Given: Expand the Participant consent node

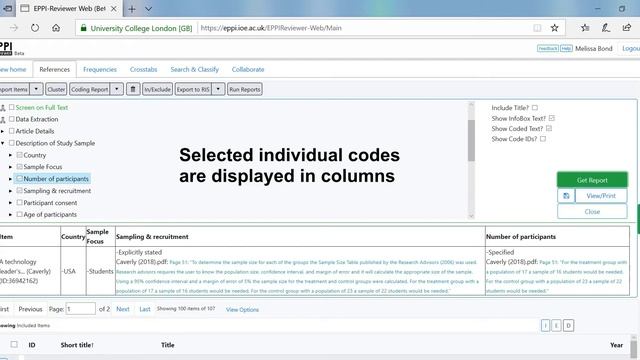Looking at the screenshot, I should pos(11,202).
